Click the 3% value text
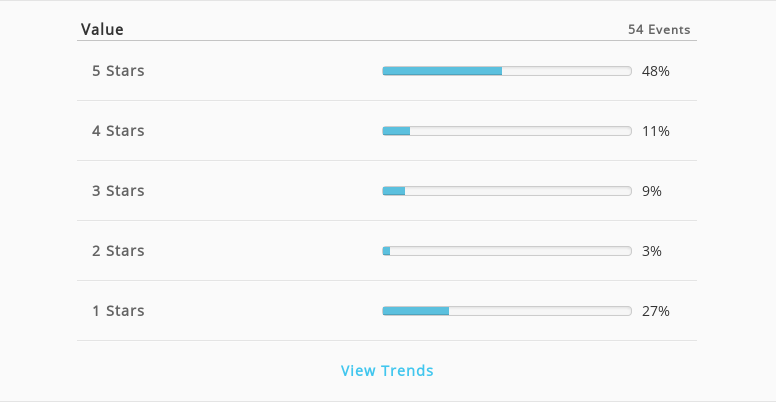Screen dimensions: 776x402 [652, 251]
